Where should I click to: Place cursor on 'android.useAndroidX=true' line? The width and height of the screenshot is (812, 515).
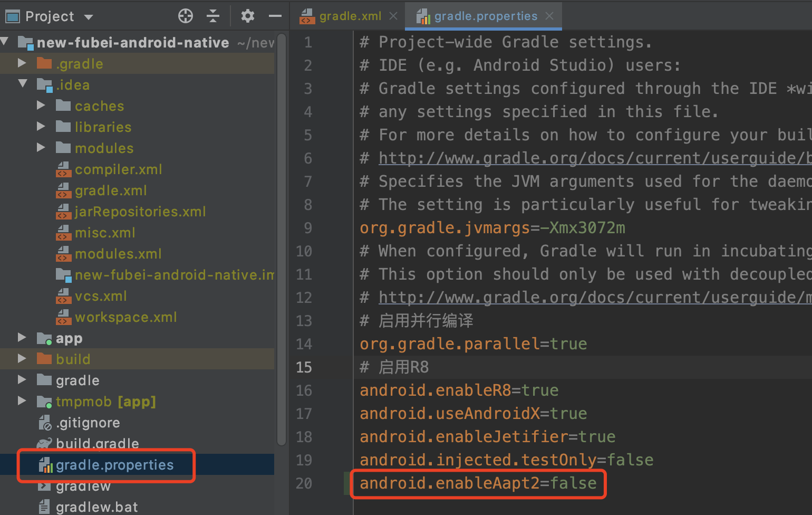tap(473, 413)
